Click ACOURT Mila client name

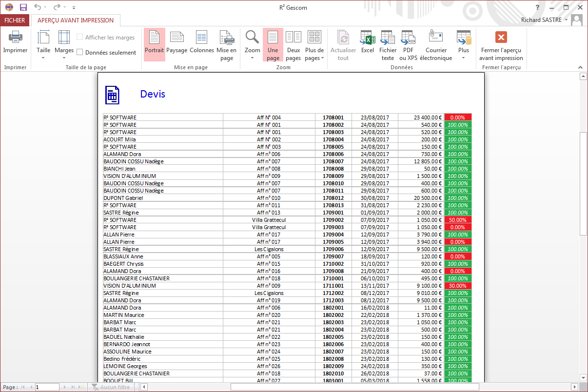pos(119,139)
